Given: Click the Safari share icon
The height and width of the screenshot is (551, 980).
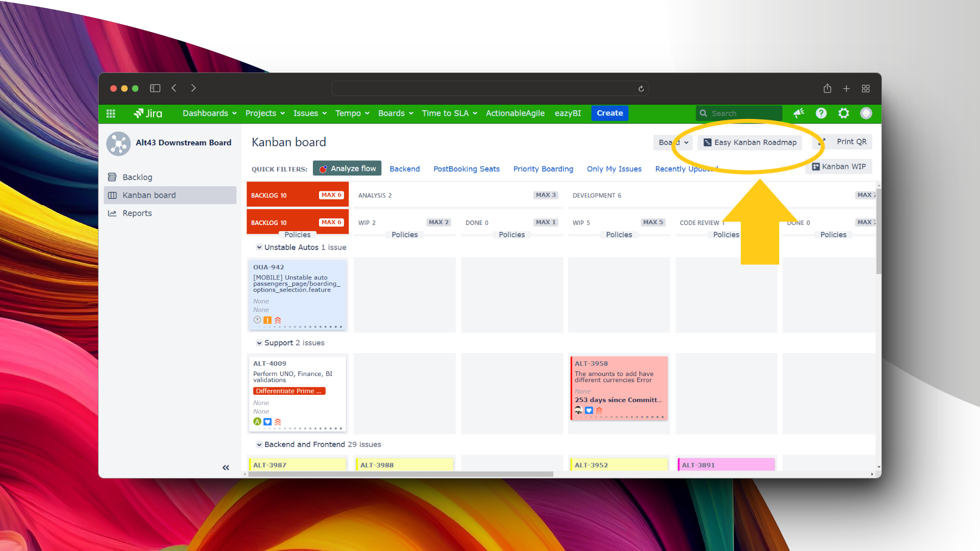Looking at the screenshot, I should pos(827,89).
